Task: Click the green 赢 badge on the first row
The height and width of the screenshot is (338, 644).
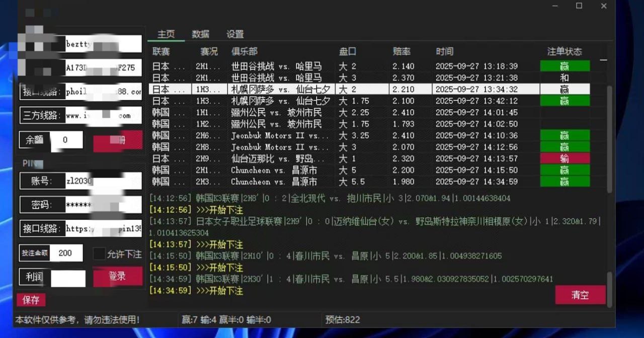Action: pyautogui.click(x=565, y=66)
